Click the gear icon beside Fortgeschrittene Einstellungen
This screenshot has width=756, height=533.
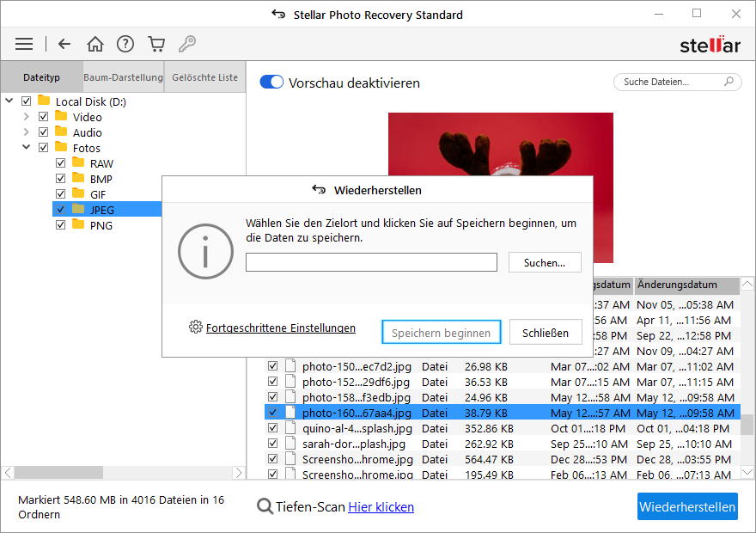pos(195,327)
